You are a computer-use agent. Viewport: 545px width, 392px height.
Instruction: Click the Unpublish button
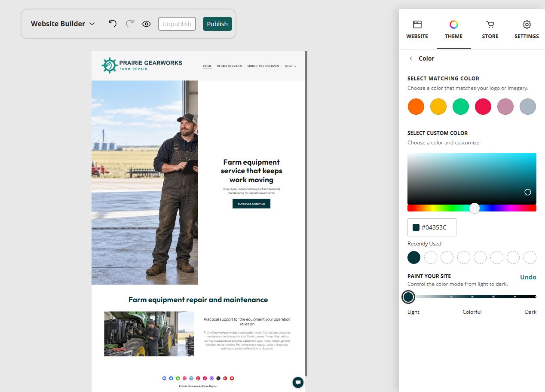(x=177, y=24)
